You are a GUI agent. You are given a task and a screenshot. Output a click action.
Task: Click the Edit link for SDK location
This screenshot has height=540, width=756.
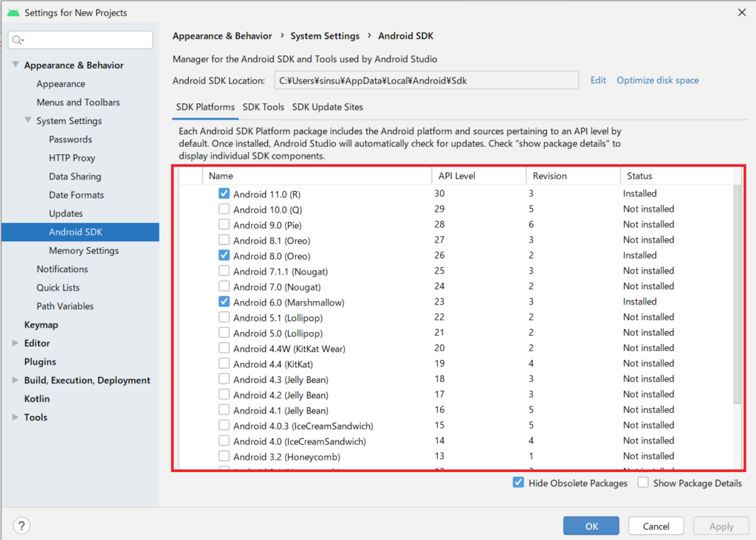coord(598,80)
